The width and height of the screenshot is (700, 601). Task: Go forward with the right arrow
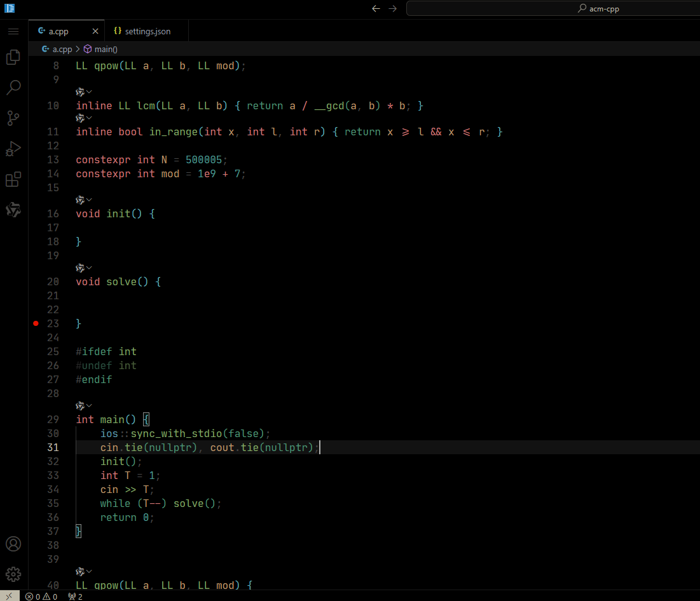(392, 8)
